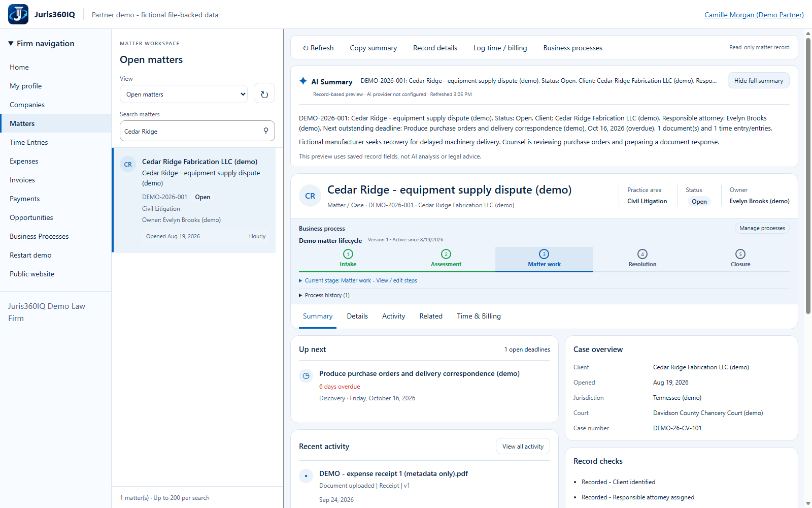Click the reload matters list icon button

tap(264, 94)
